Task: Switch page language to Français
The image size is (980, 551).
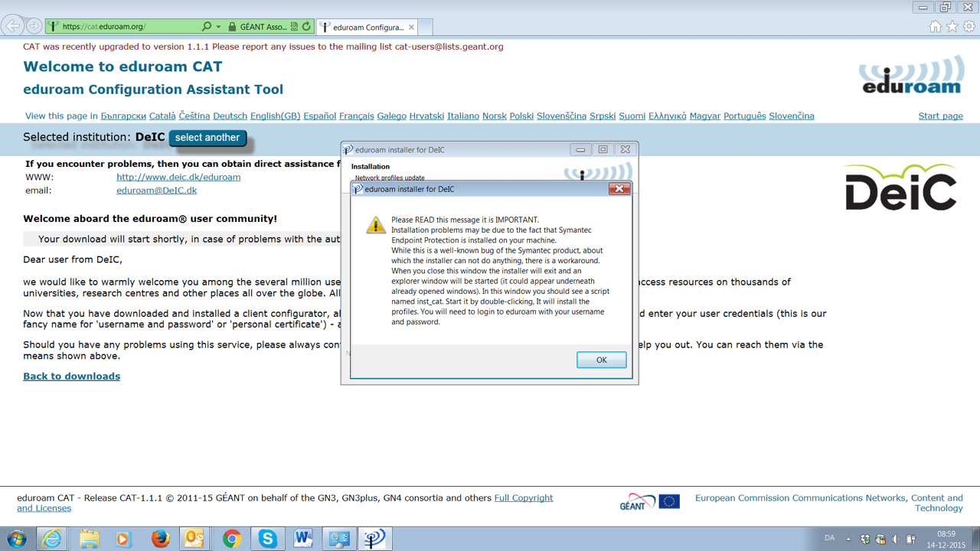Action: tap(357, 116)
